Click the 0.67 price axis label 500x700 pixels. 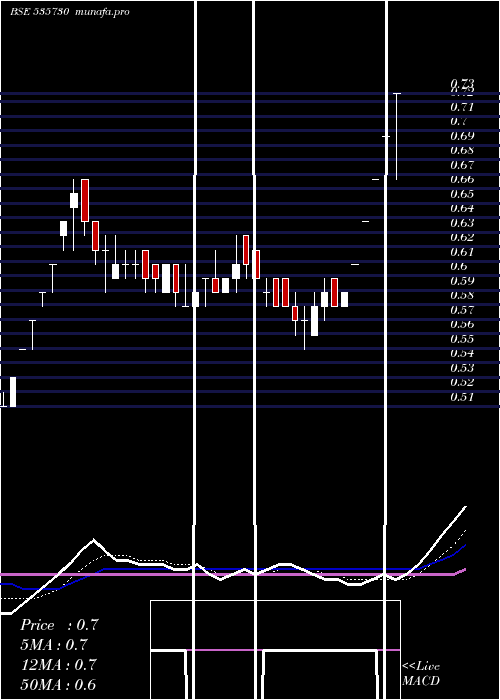pyautogui.click(x=462, y=165)
